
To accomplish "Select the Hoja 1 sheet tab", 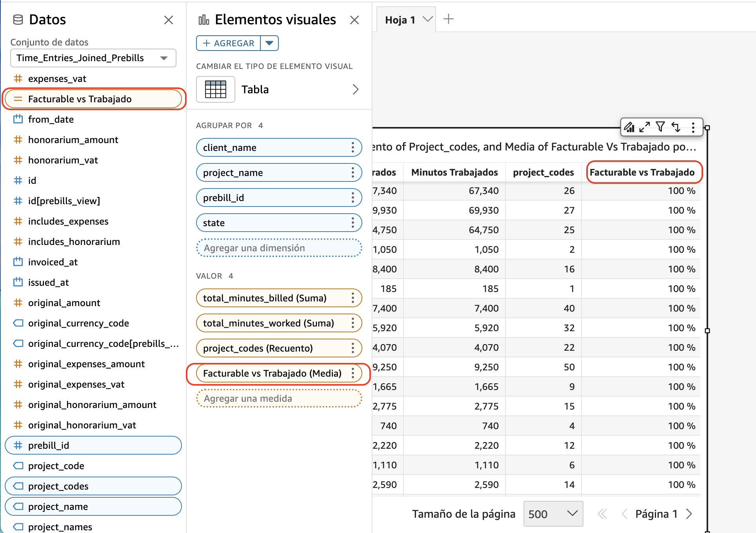I will (x=400, y=20).
